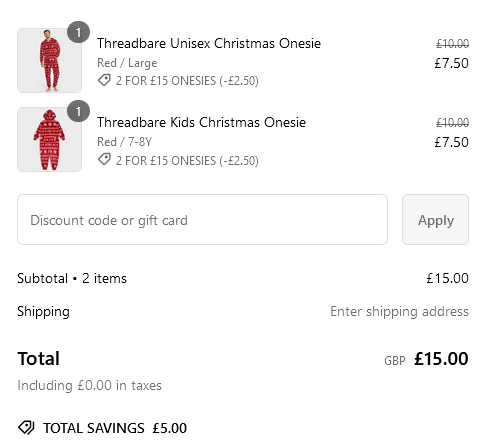The width and height of the screenshot is (503, 448).
Task: Click the struck-through £10.00 Unisex price
Action: tap(452, 43)
